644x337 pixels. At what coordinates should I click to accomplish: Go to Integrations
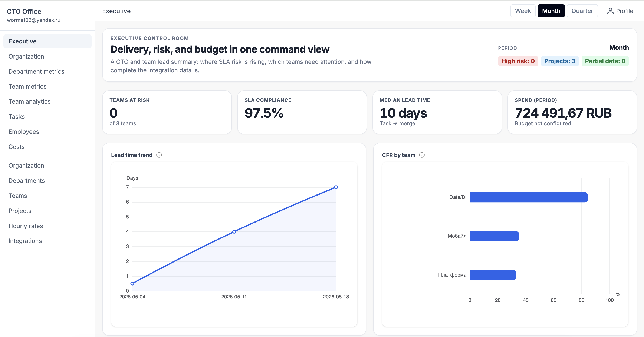(47, 241)
